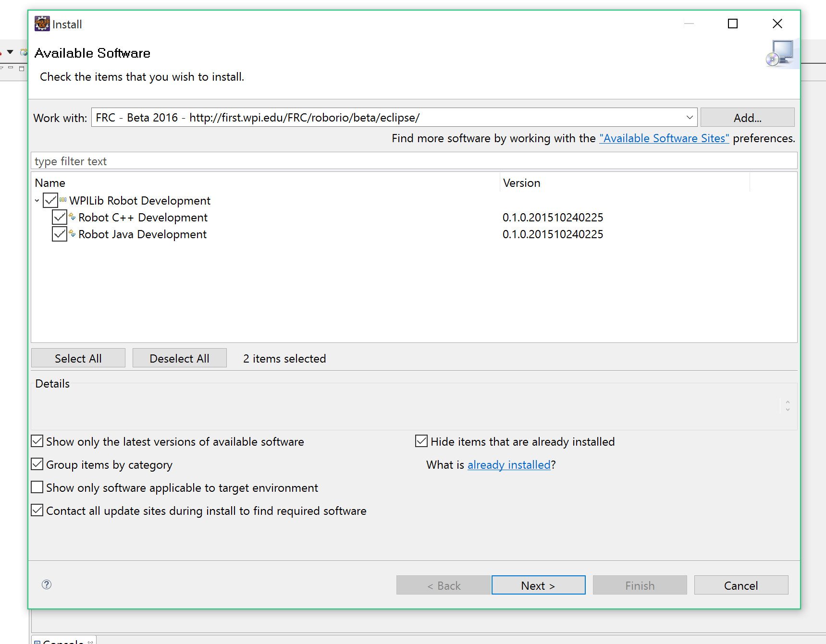
Task: Cancel the Install dialog
Action: (741, 585)
